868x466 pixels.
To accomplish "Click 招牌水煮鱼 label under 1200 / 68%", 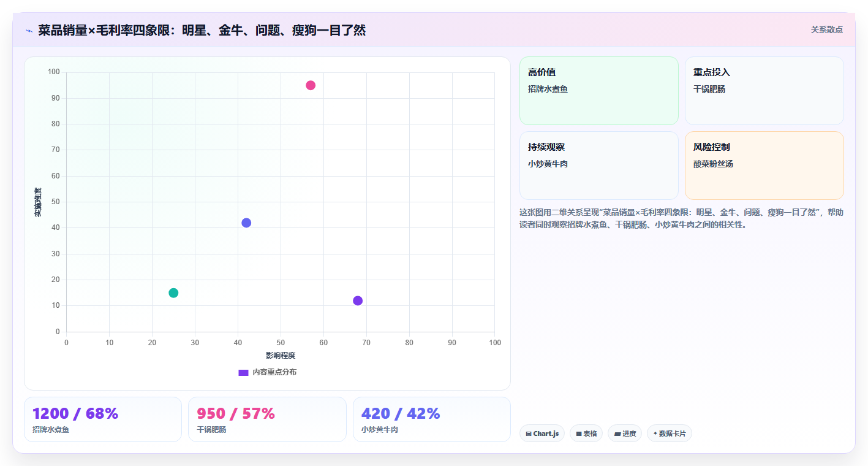I will pyautogui.click(x=51, y=430).
